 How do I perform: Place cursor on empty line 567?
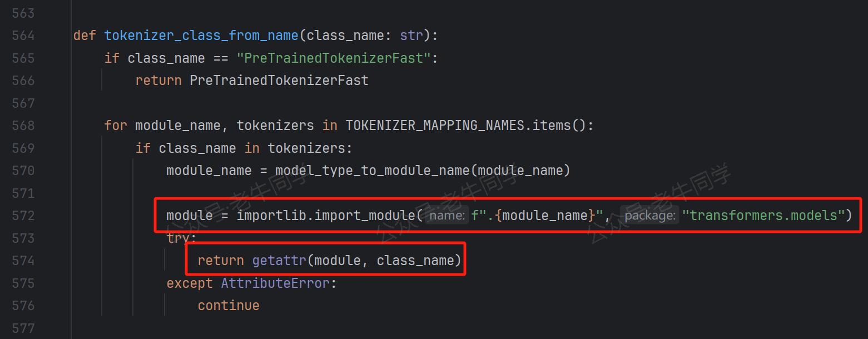[445, 103]
